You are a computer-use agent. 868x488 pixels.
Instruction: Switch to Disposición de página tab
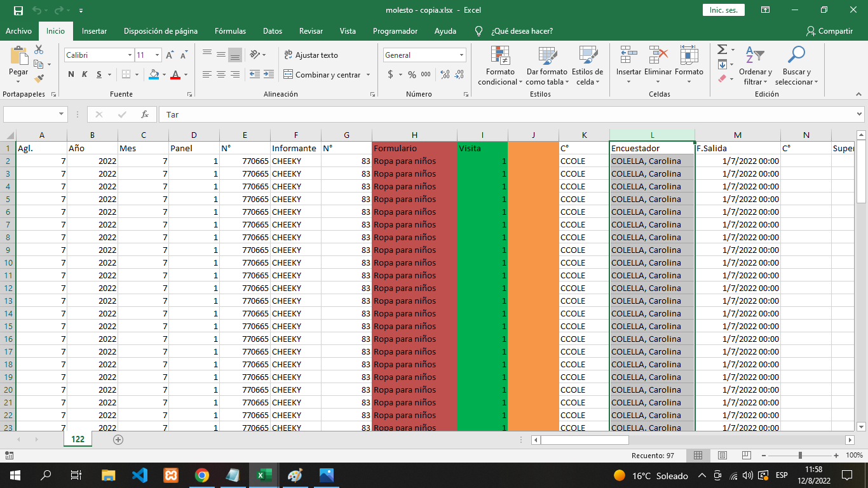click(161, 31)
